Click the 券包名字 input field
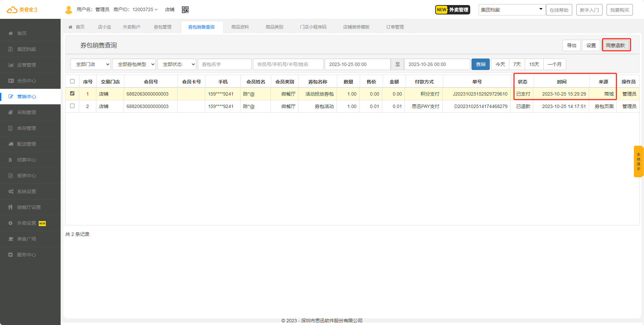The image size is (644, 325). [x=224, y=64]
